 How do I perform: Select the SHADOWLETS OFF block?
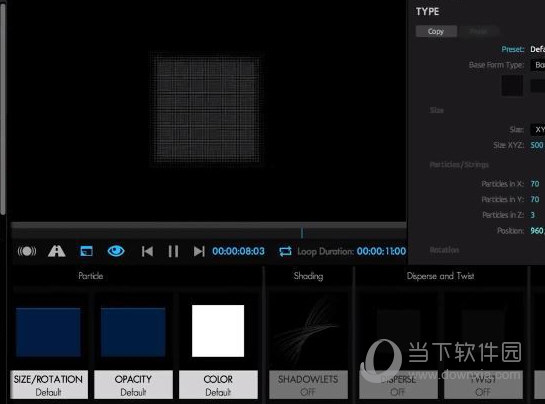308,385
